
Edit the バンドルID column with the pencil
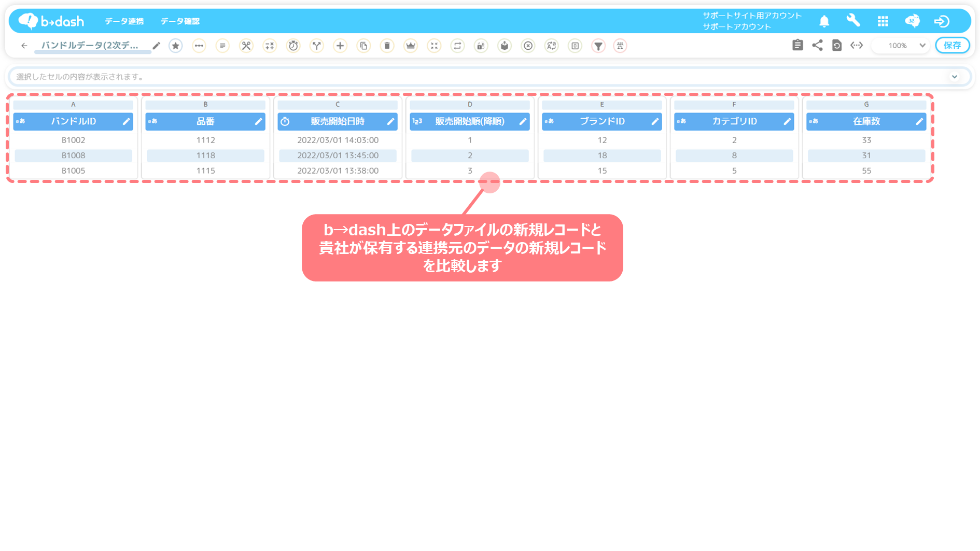tap(126, 121)
